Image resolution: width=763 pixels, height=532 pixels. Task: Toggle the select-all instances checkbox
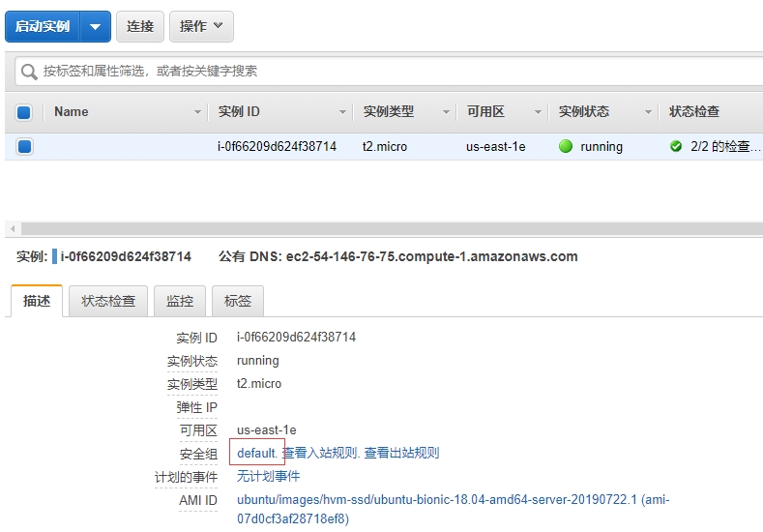click(24, 112)
